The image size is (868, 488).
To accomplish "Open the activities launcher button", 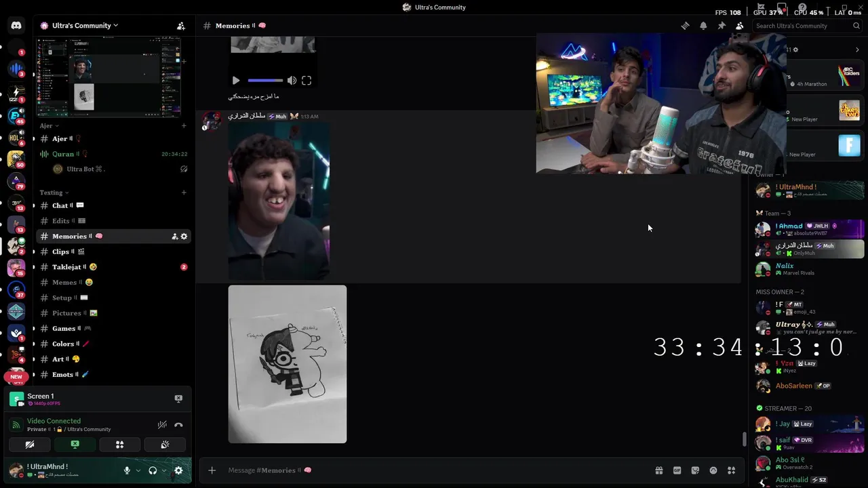I will tap(119, 445).
